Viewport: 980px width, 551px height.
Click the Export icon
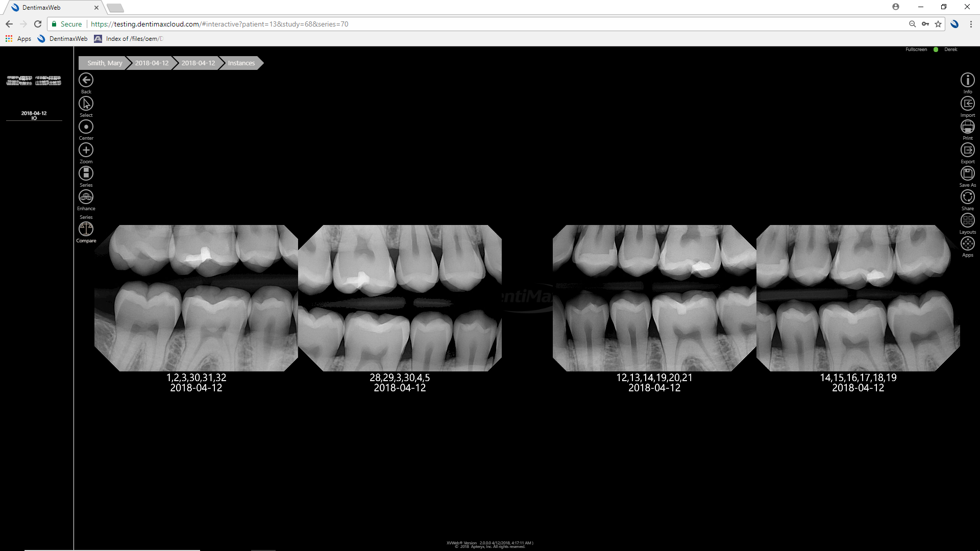(x=967, y=150)
